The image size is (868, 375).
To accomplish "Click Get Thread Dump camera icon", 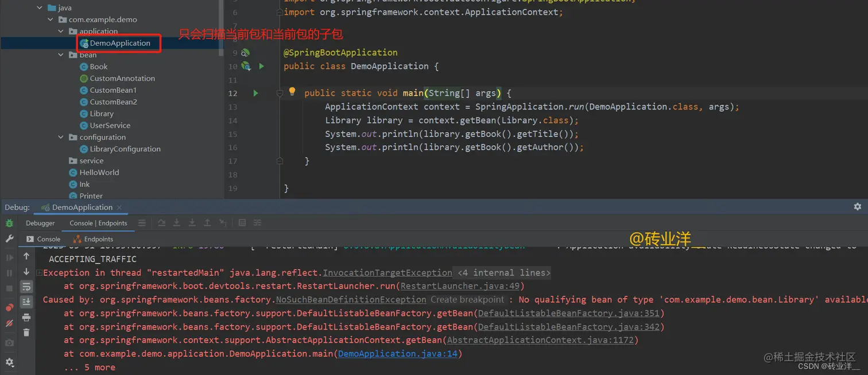I will tap(9, 343).
